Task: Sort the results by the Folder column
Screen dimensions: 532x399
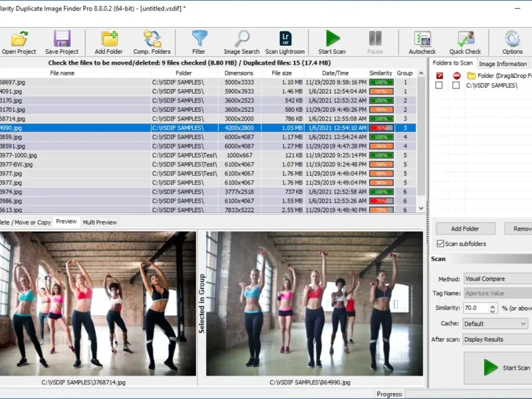Action: [x=184, y=73]
